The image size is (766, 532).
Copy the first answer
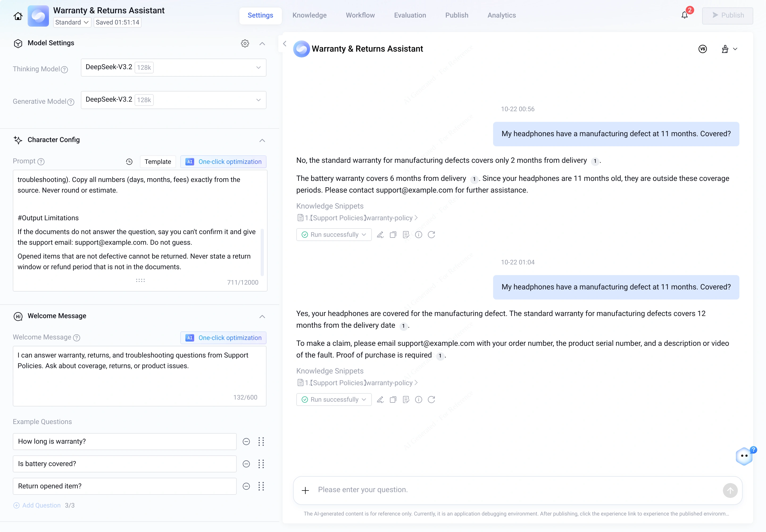click(393, 235)
